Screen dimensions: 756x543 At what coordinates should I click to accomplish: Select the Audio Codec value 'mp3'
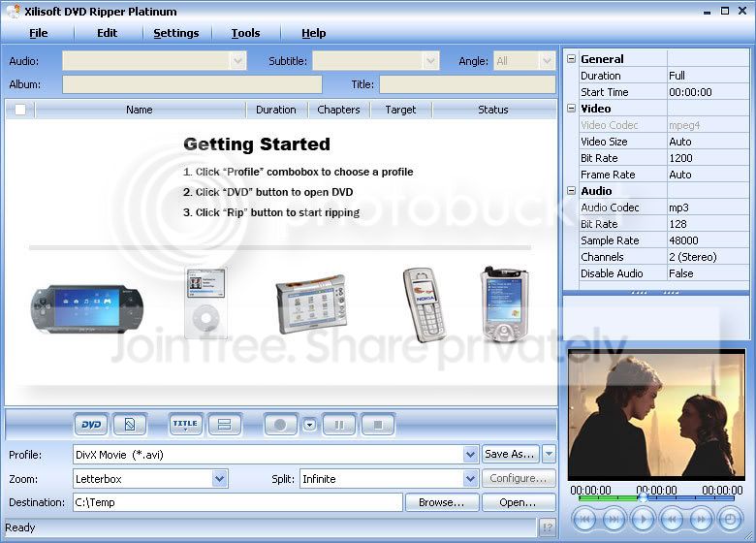coord(708,208)
